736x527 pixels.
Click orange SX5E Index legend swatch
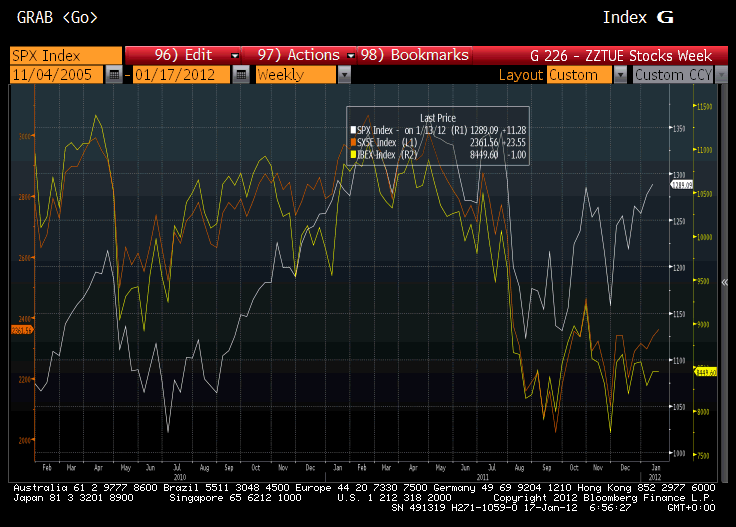click(353, 142)
